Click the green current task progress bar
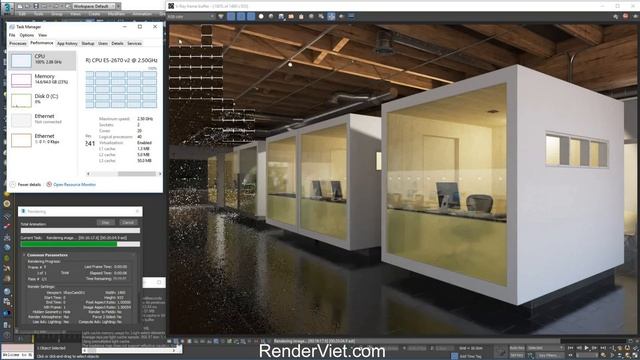The image size is (640, 360). pyautogui.click(x=80, y=244)
